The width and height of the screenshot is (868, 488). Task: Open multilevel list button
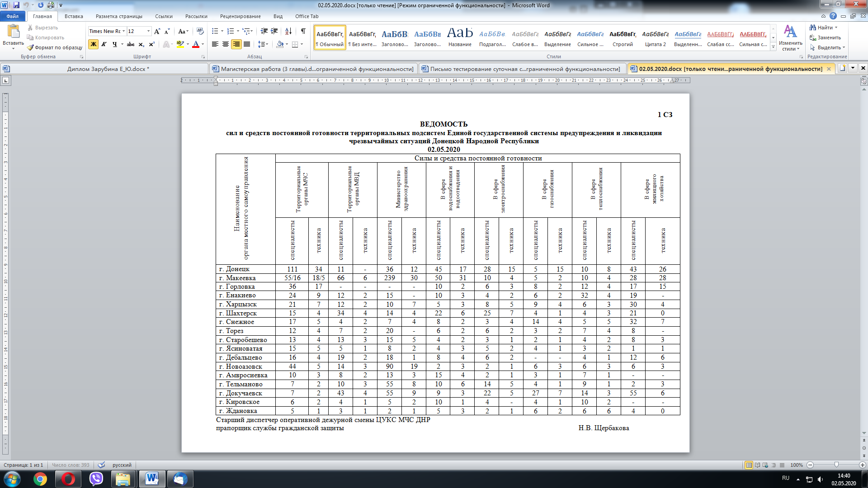point(246,31)
